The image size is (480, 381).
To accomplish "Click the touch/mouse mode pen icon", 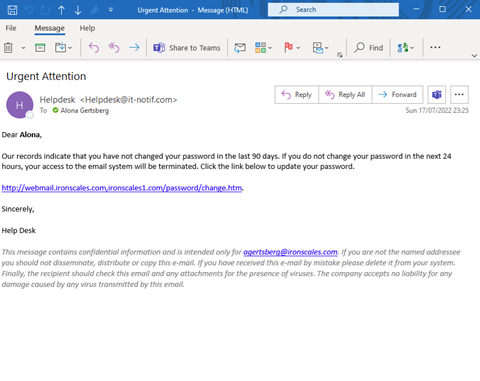I will coord(94,10).
